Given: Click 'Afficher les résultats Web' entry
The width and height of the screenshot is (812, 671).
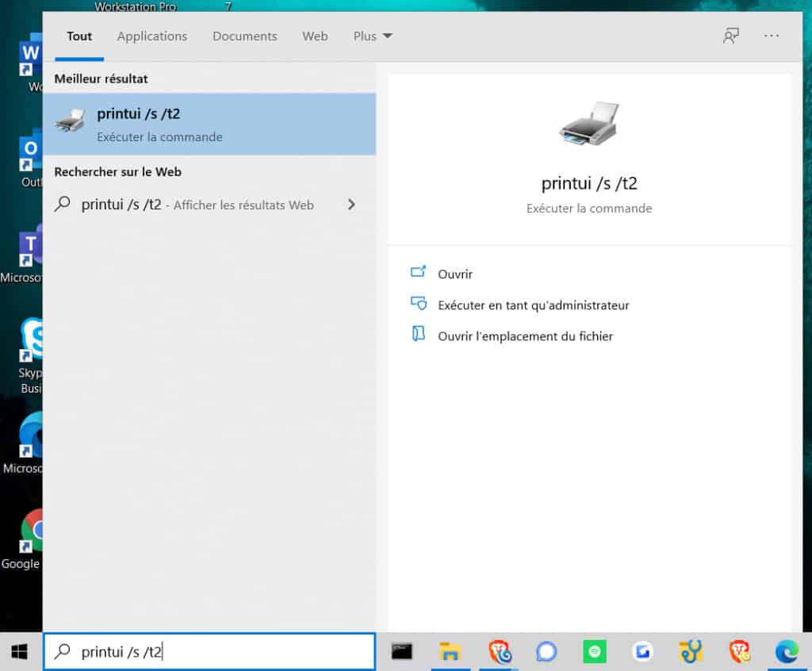Looking at the screenshot, I should pyautogui.click(x=209, y=205).
